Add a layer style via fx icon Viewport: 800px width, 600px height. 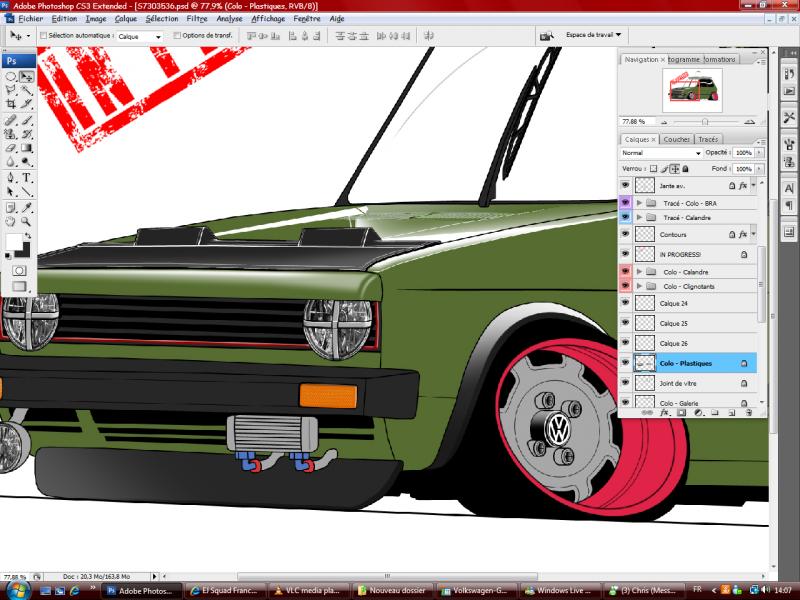[664, 412]
